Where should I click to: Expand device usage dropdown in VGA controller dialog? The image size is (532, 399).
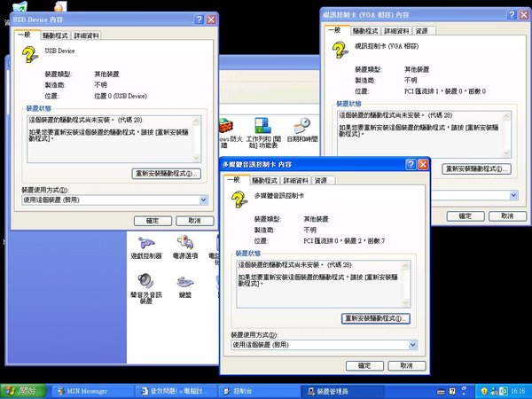click(513, 195)
